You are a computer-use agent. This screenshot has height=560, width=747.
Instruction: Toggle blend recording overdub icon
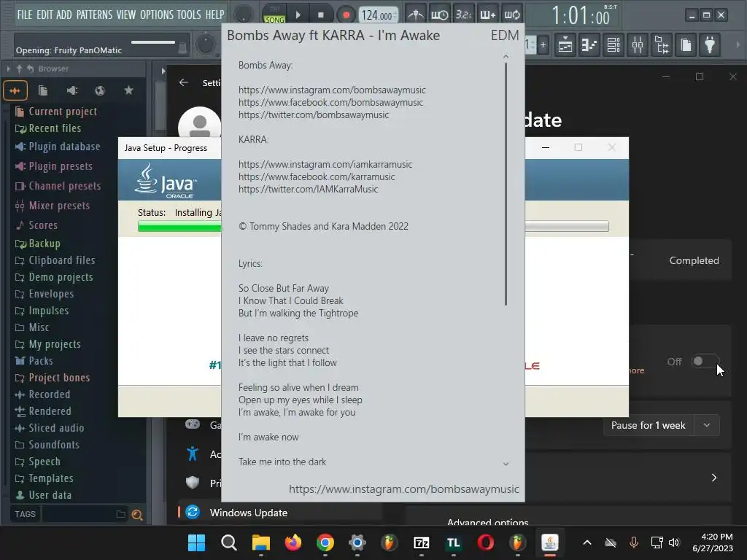pyautogui.click(x=487, y=15)
